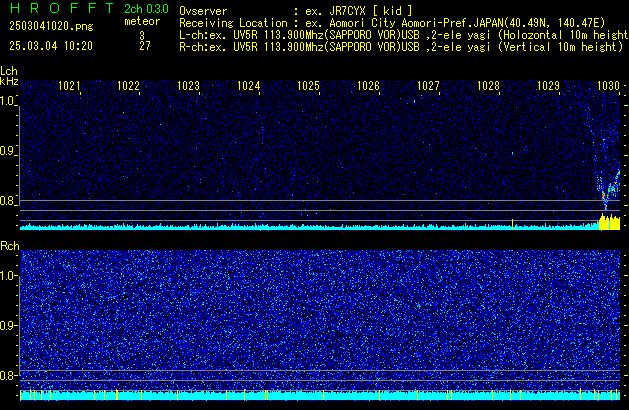The height and width of the screenshot is (410, 629).
Task: Click the meteor count label
Action: 142,21
